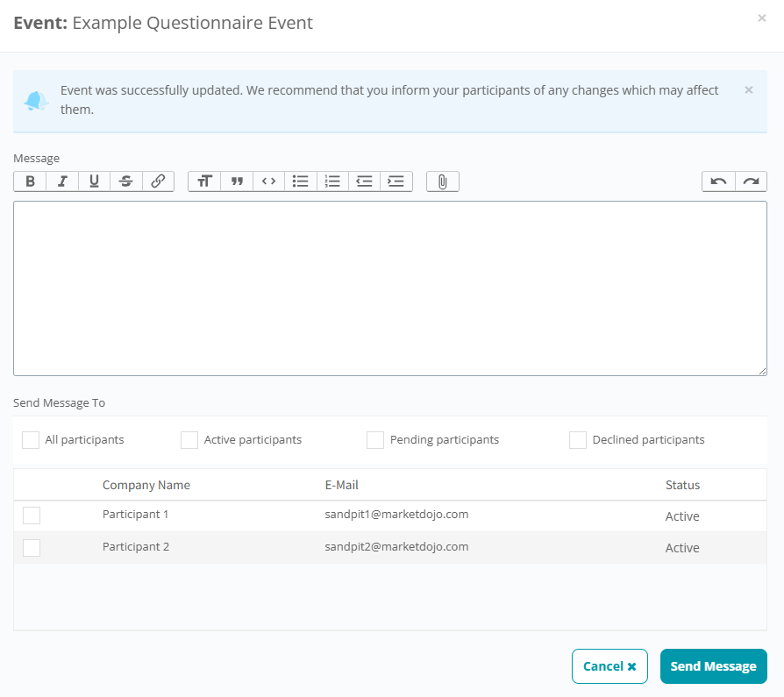Click the Status column header
This screenshot has width=784, height=697.
tap(682, 485)
